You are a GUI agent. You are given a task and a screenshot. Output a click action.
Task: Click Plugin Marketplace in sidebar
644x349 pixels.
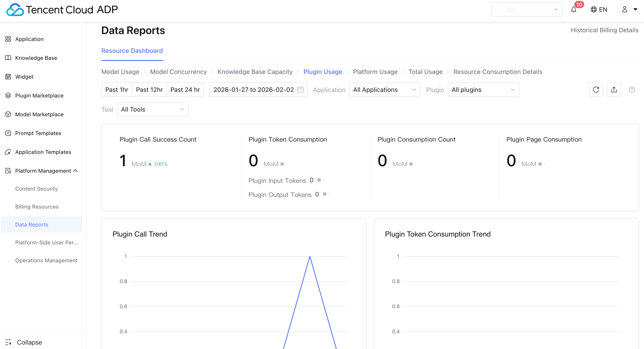[39, 95]
